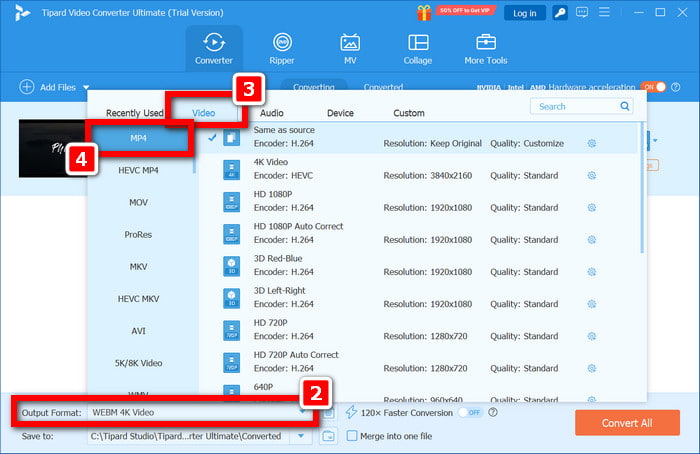Select MOV format

click(x=138, y=202)
